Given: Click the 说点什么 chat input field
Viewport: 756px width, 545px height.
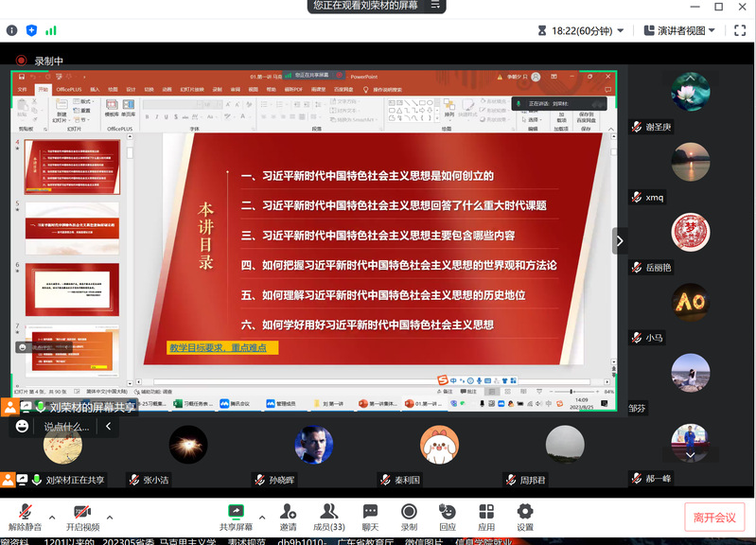Looking at the screenshot, I should [x=66, y=427].
